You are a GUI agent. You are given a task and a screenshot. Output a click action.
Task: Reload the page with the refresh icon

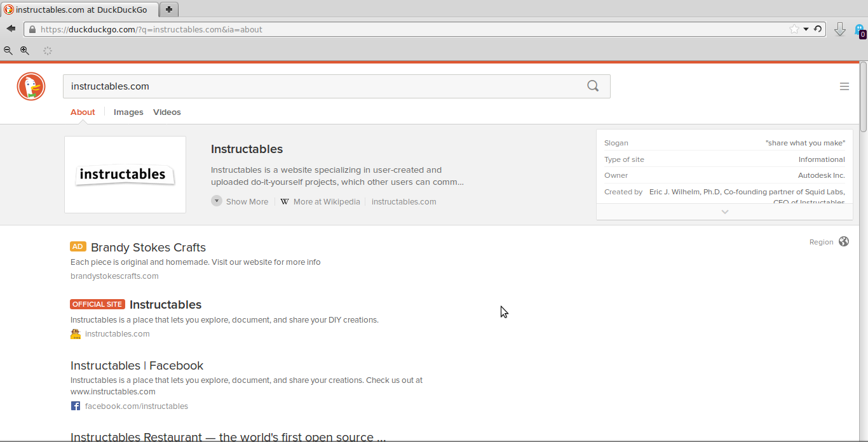click(818, 29)
